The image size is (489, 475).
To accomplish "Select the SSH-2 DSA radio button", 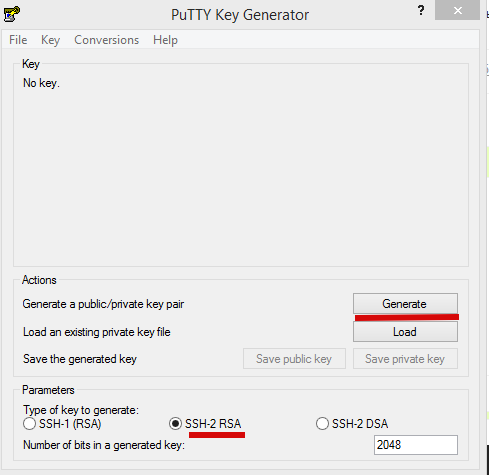I will tap(322, 424).
